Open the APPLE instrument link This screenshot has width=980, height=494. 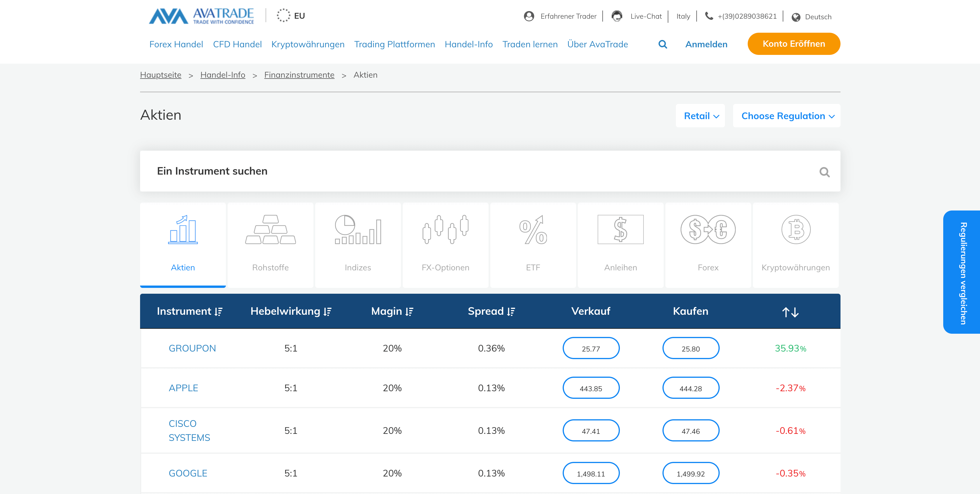(183, 388)
